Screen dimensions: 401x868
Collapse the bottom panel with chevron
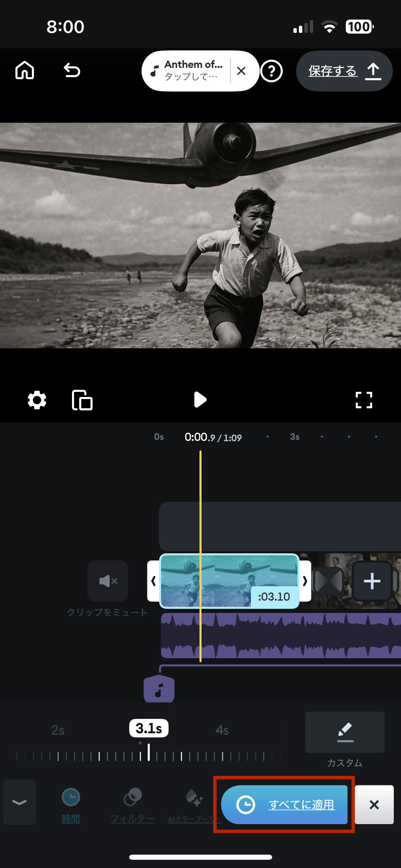(20, 802)
